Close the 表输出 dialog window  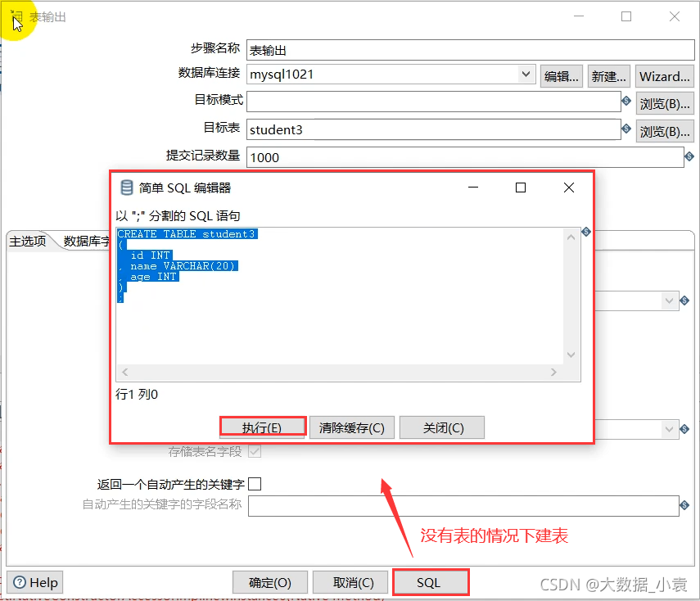[x=675, y=16]
